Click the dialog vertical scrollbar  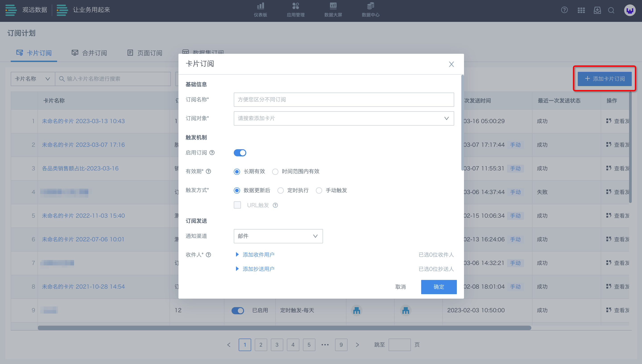[x=462, y=122]
